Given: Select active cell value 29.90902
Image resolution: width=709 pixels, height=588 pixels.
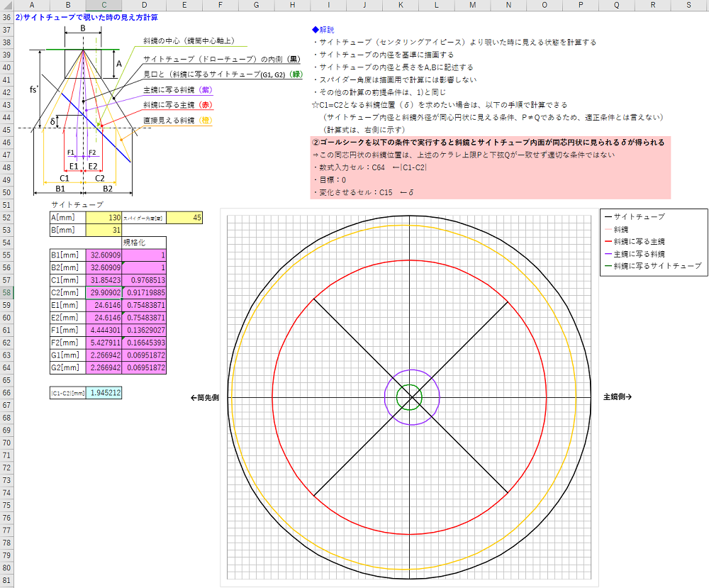Looking at the screenshot, I should [x=104, y=293].
